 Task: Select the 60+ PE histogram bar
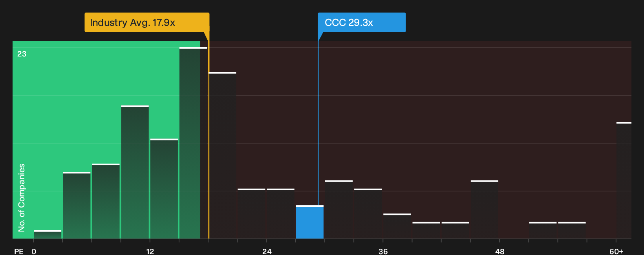coord(624,180)
